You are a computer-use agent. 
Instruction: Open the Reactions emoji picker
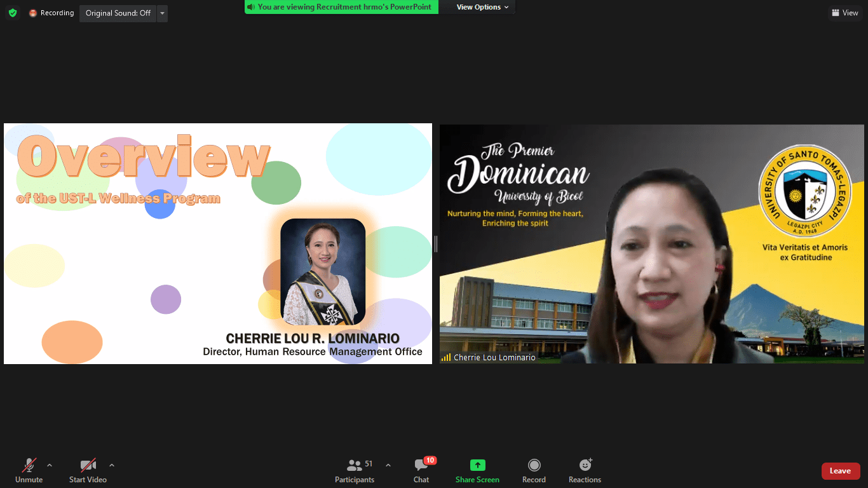[585, 470]
